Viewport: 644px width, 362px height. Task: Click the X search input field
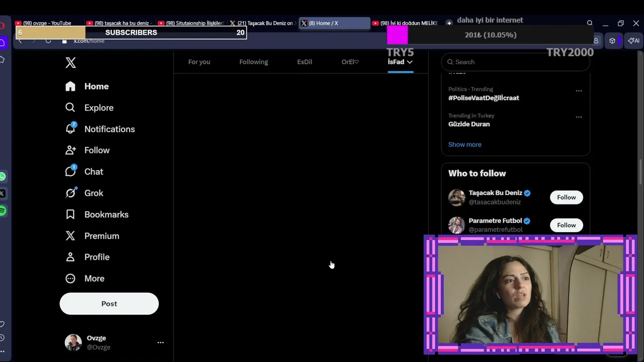point(516,62)
